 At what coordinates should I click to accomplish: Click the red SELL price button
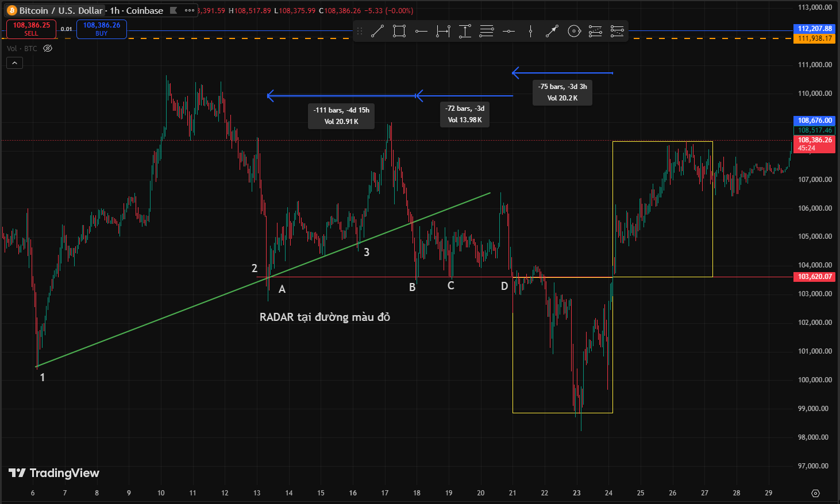tap(32, 29)
